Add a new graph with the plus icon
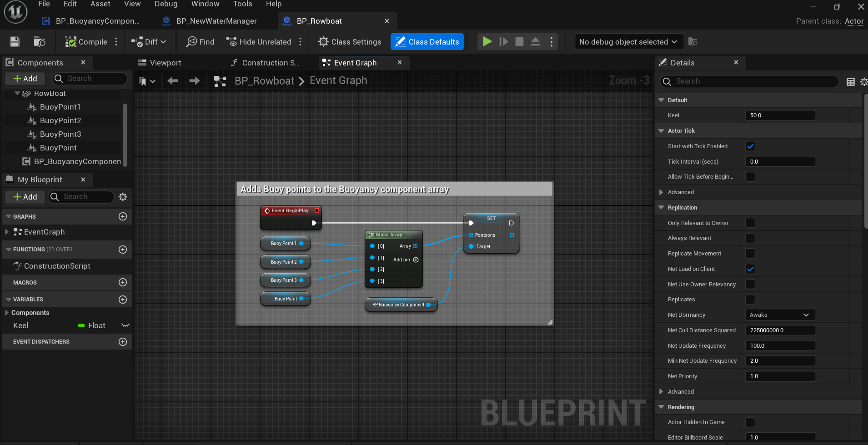 123,216
